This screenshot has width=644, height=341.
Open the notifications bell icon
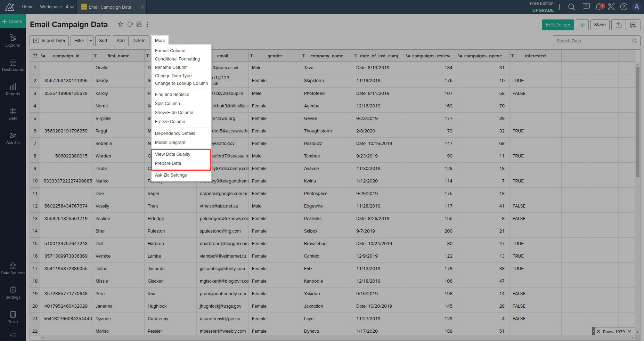click(598, 7)
